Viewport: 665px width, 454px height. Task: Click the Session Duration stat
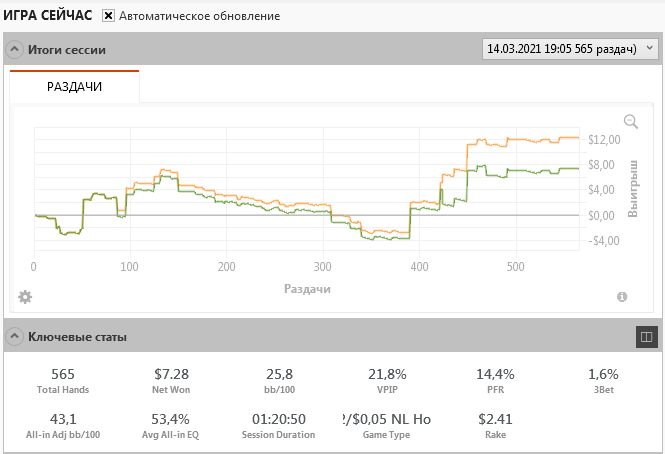click(x=279, y=426)
